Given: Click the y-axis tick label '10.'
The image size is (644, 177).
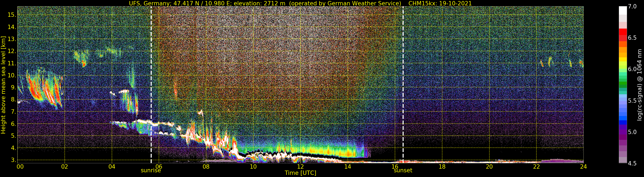Looking at the screenshot, I should 12,75.
